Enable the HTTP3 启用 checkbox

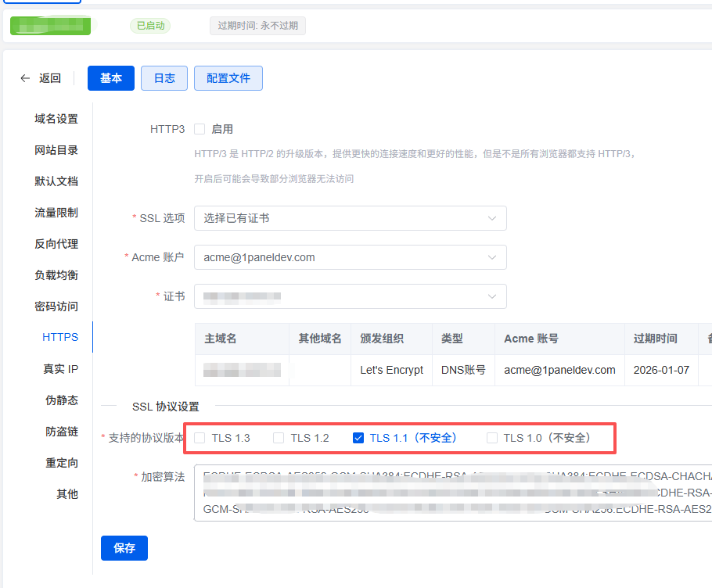(200, 129)
